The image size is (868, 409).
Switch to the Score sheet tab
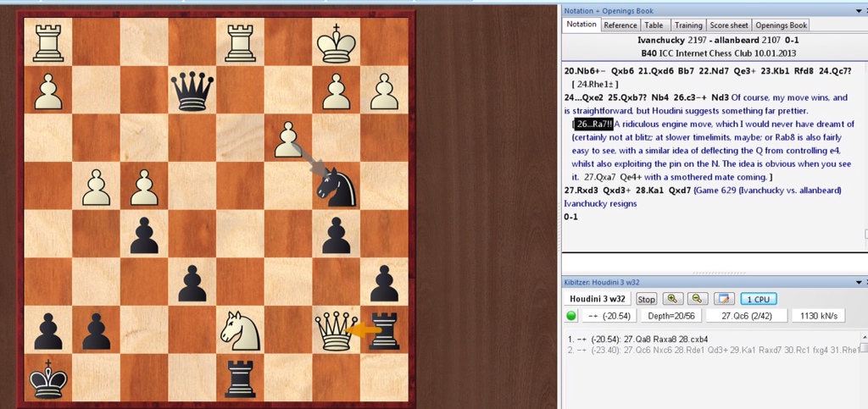tap(728, 25)
